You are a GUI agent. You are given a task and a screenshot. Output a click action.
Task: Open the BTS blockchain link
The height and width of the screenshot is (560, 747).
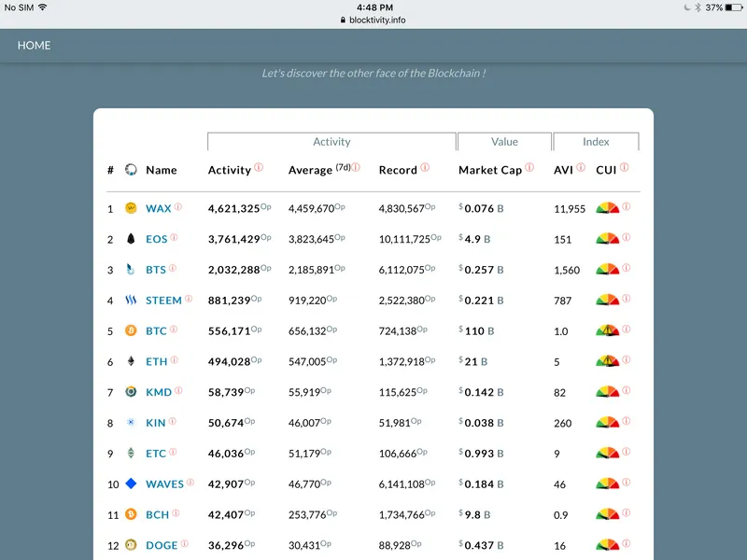point(156,270)
